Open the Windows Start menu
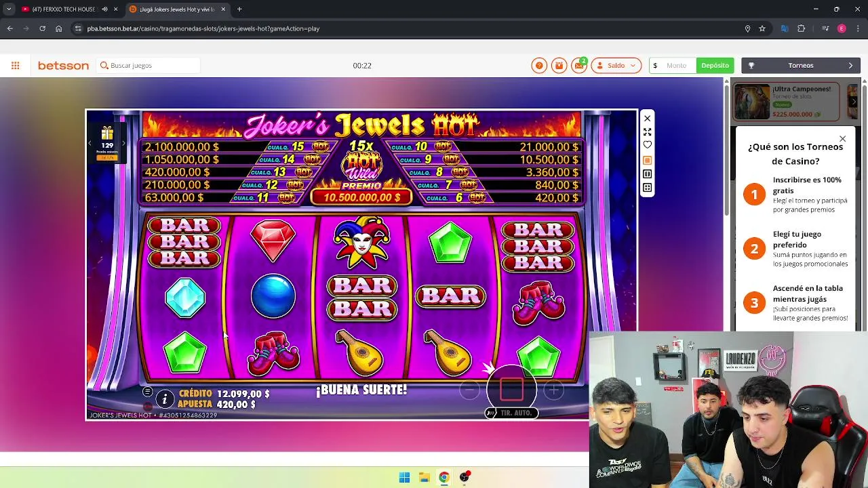 coord(404,477)
